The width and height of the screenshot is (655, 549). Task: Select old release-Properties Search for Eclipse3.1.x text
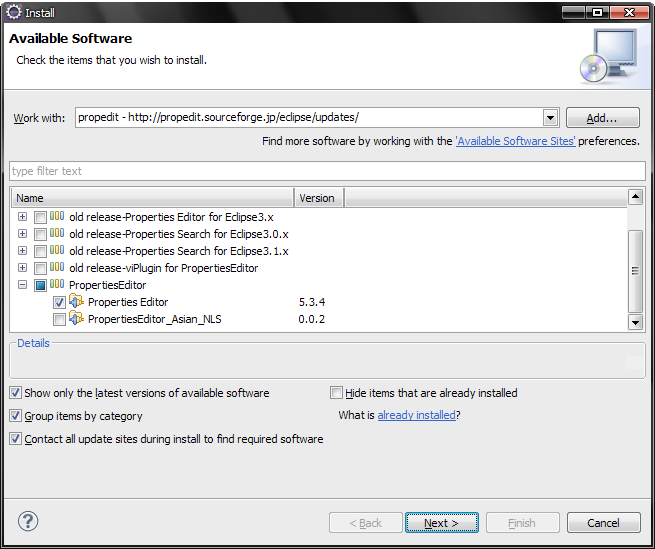coord(179,251)
